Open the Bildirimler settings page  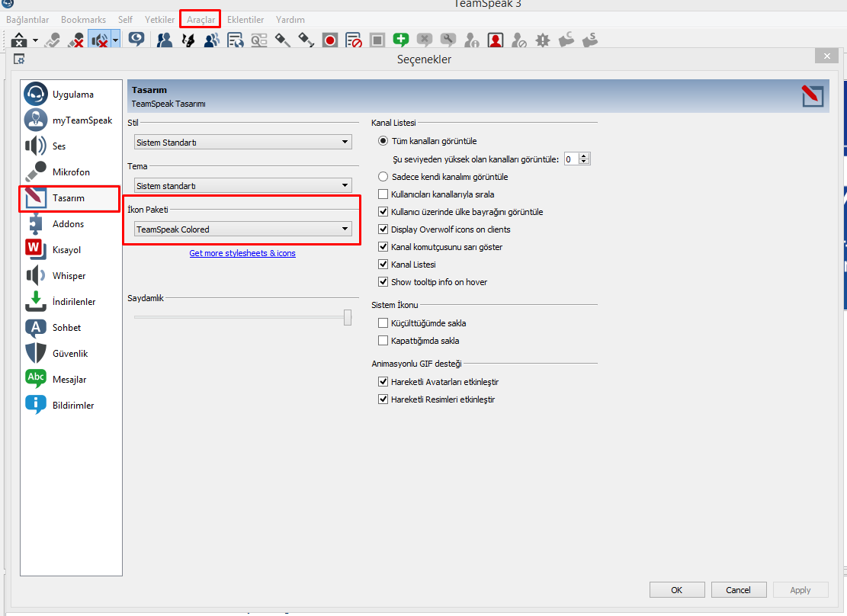point(71,406)
